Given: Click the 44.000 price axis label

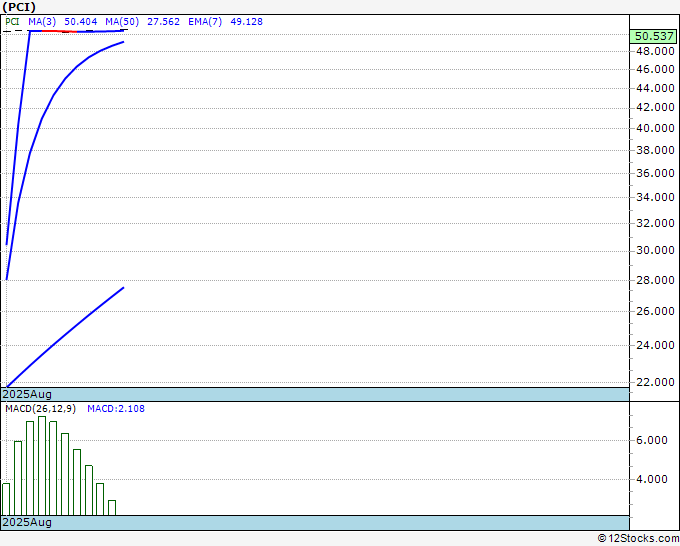Looking at the screenshot, I should pyautogui.click(x=655, y=88).
